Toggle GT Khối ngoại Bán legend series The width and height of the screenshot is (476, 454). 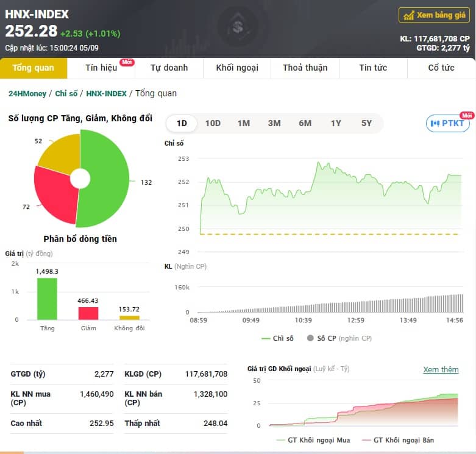point(397,440)
